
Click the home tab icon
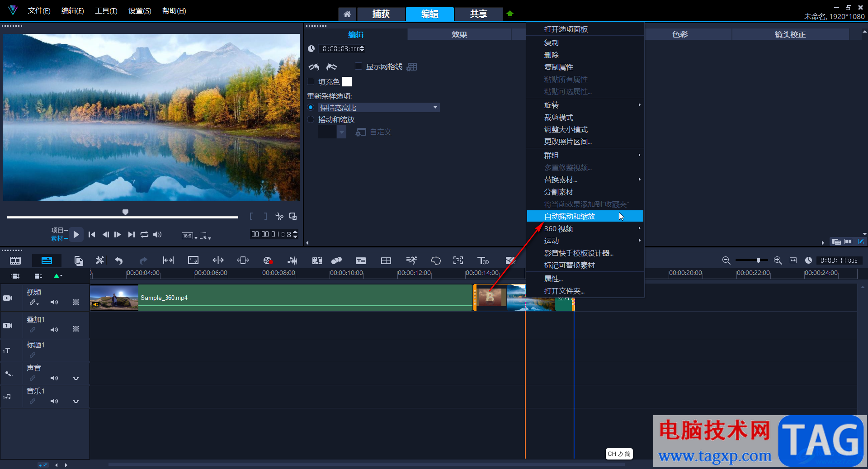pos(347,14)
